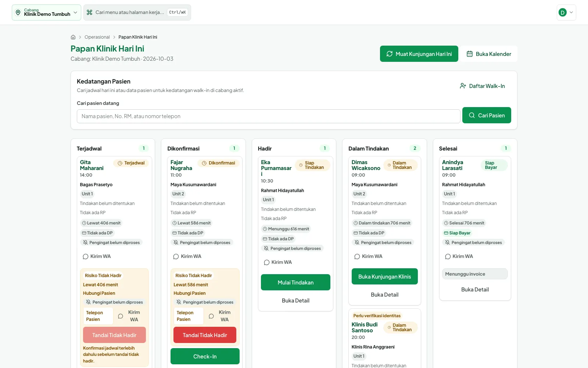Screen dimensions: 588x368
Task: Open Gita Maharani patient name
Action: [92, 165]
